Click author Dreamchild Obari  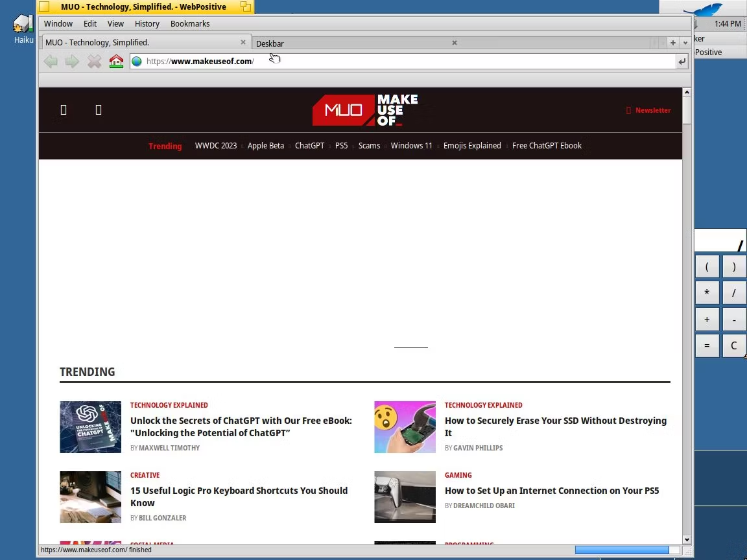[484, 506]
